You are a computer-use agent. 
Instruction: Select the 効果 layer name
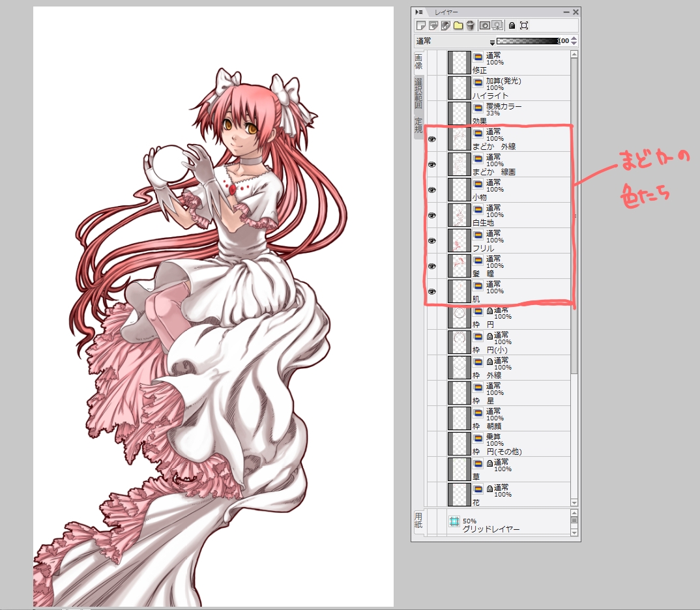coord(480,121)
